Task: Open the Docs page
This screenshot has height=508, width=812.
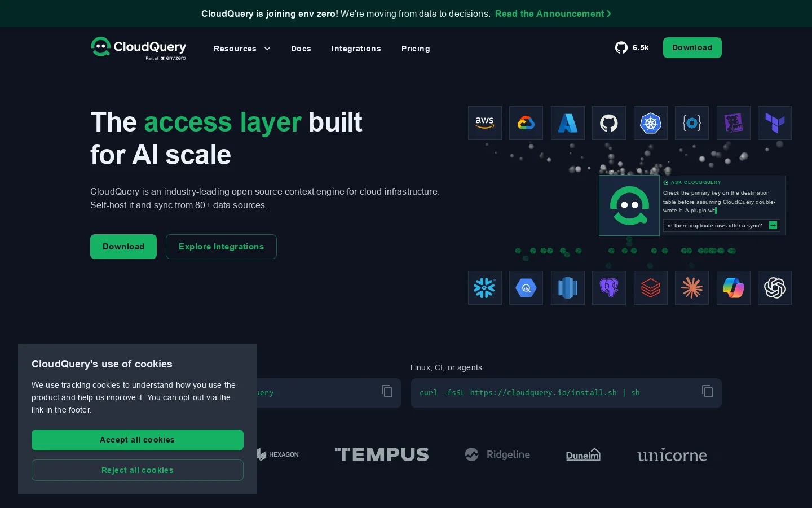Action: 301,49
